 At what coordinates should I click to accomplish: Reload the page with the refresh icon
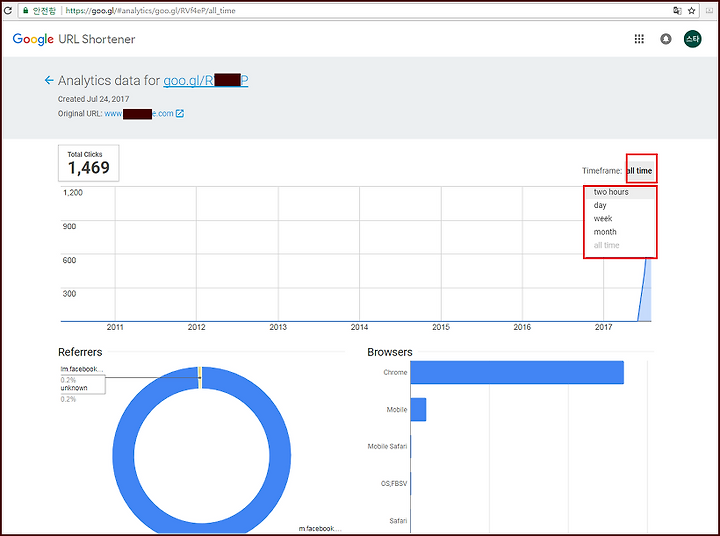[x=7, y=10]
